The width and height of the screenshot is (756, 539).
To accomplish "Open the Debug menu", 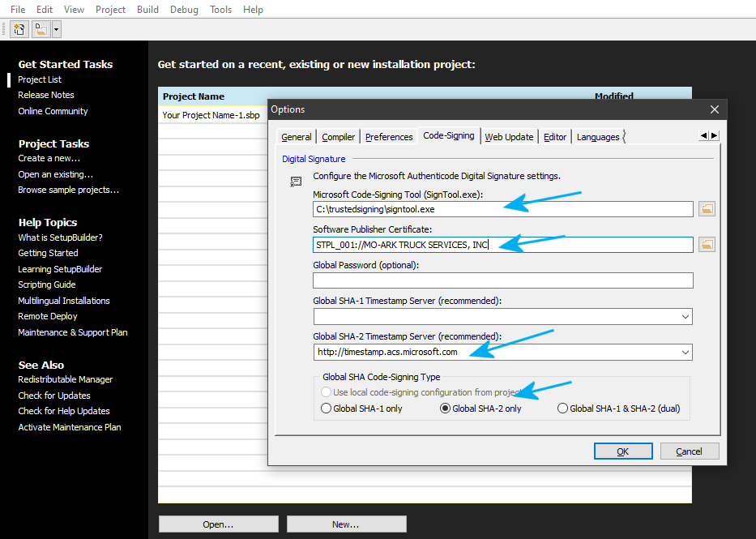I will (x=184, y=9).
